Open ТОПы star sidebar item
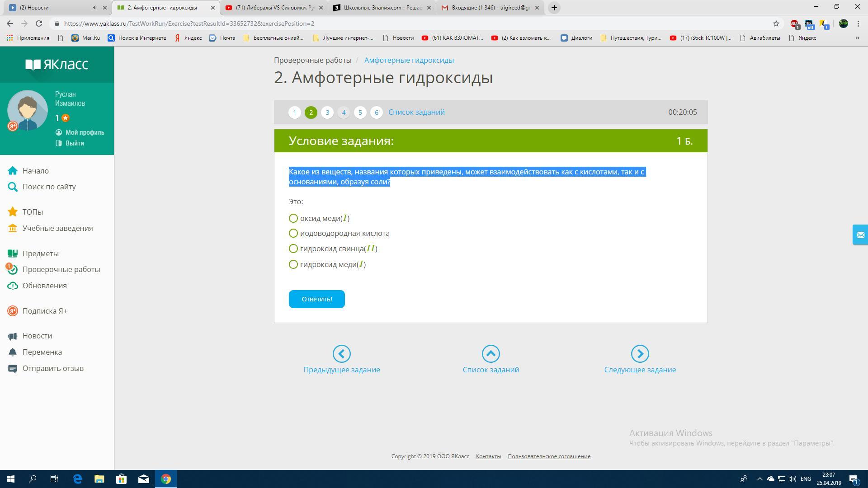Viewport: 868px width, 488px height. [33, 212]
